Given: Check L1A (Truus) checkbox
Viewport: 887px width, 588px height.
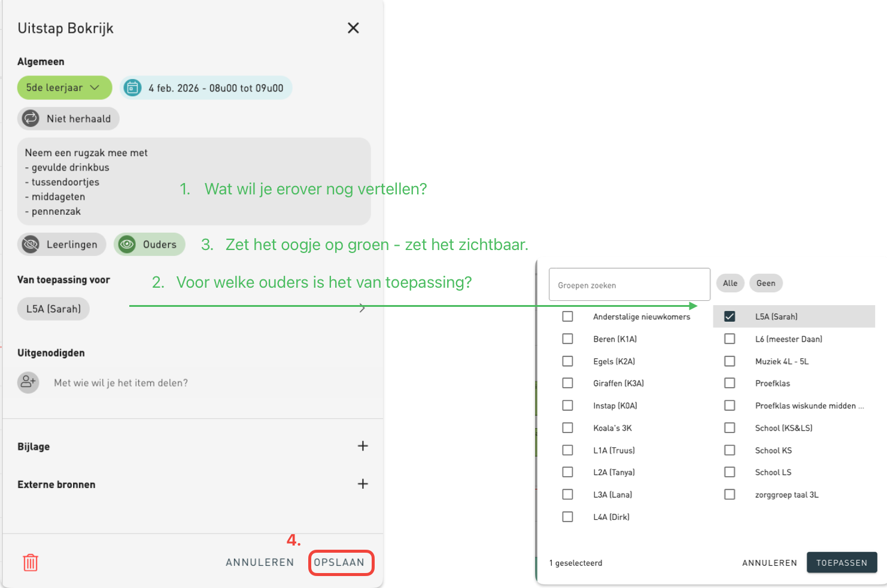Looking at the screenshot, I should point(568,450).
